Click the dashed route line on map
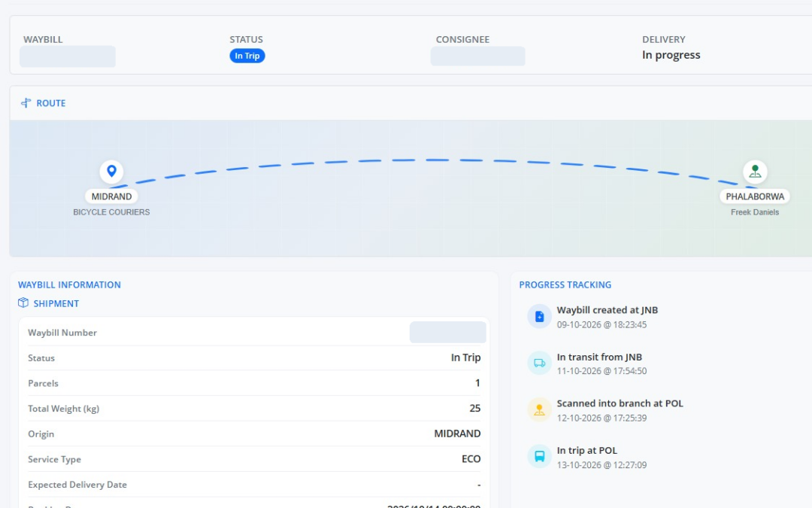The height and width of the screenshot is (508, 812). tap(432, 160)
